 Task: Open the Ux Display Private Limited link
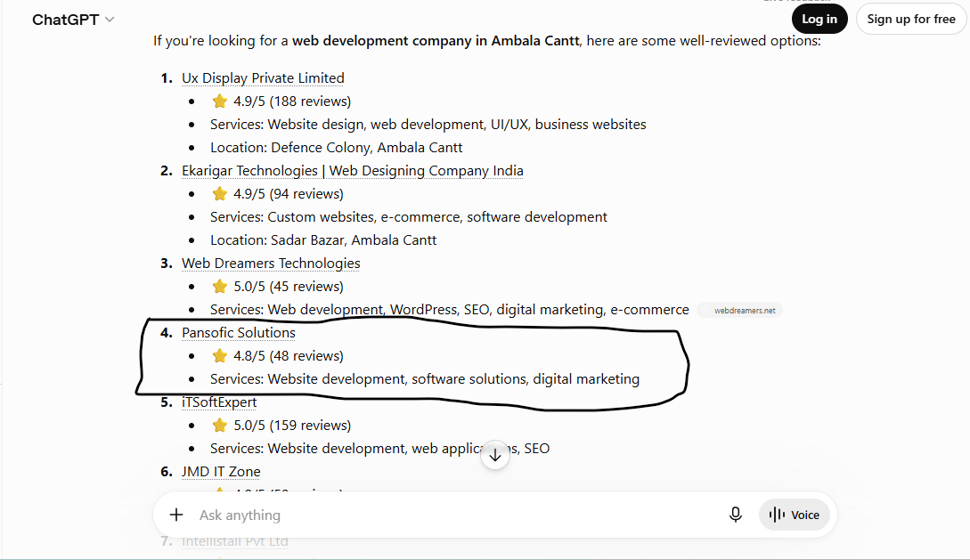(263, 77)
